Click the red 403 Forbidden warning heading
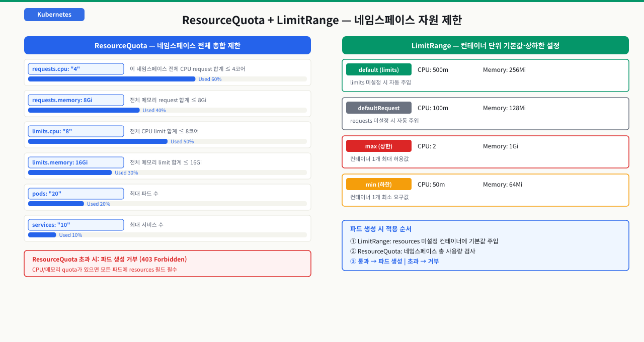644x342 pixels. [x=110, y=259]
